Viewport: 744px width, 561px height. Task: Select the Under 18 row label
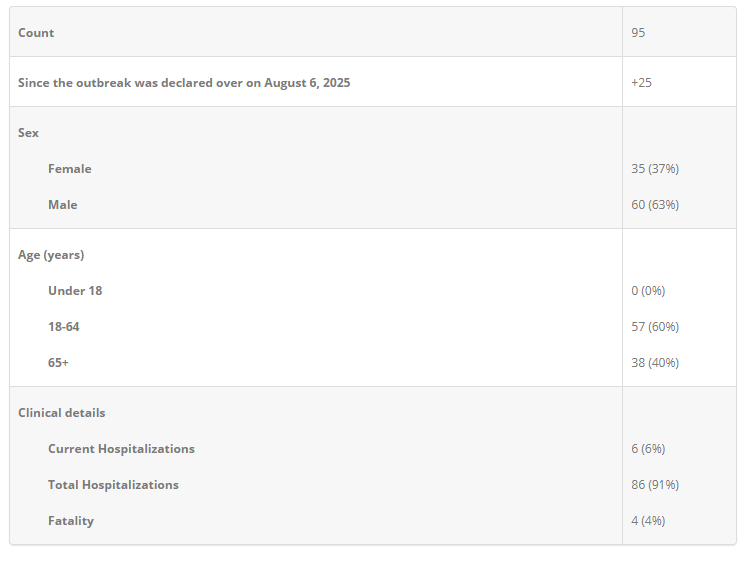(x=75, y=291)
